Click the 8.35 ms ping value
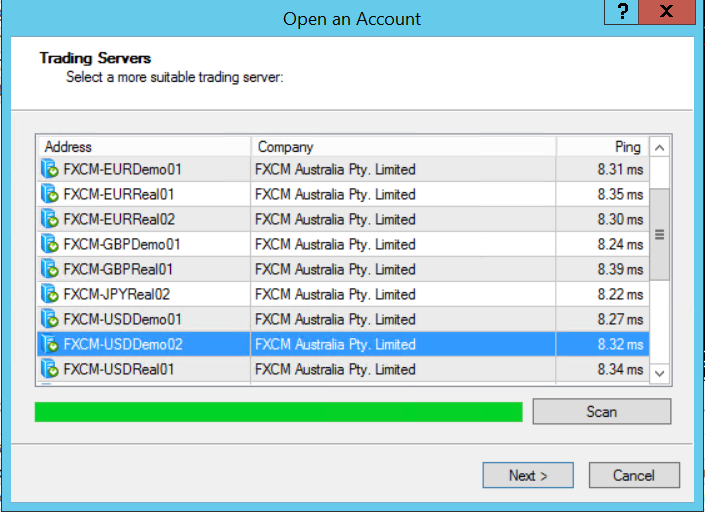The height and width of the screenshot is (512, 705). pos(620,194)
